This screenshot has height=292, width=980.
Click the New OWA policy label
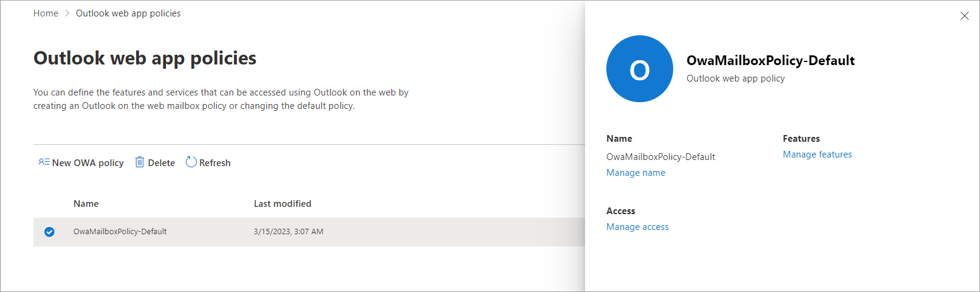click(x=87, y=163)
